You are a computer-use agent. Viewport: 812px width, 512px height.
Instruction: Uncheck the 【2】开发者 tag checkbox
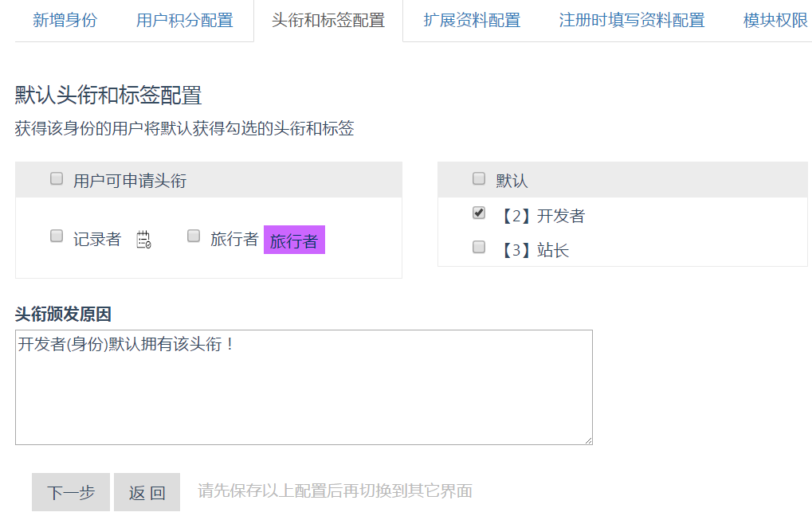point(479,213)
